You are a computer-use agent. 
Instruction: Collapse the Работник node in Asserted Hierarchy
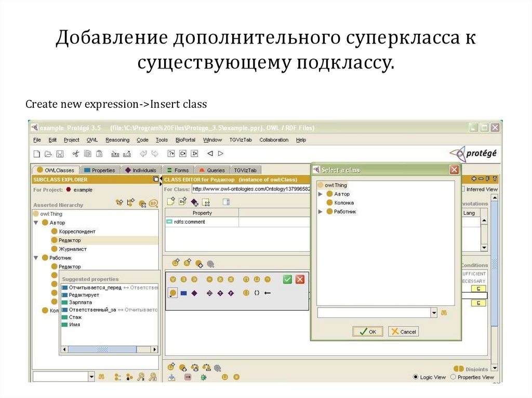click(36, 258)
